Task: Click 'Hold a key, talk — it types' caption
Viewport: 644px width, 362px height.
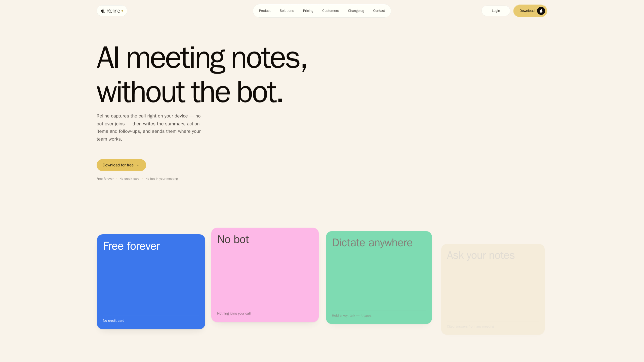Action: [x=351, y=315]
